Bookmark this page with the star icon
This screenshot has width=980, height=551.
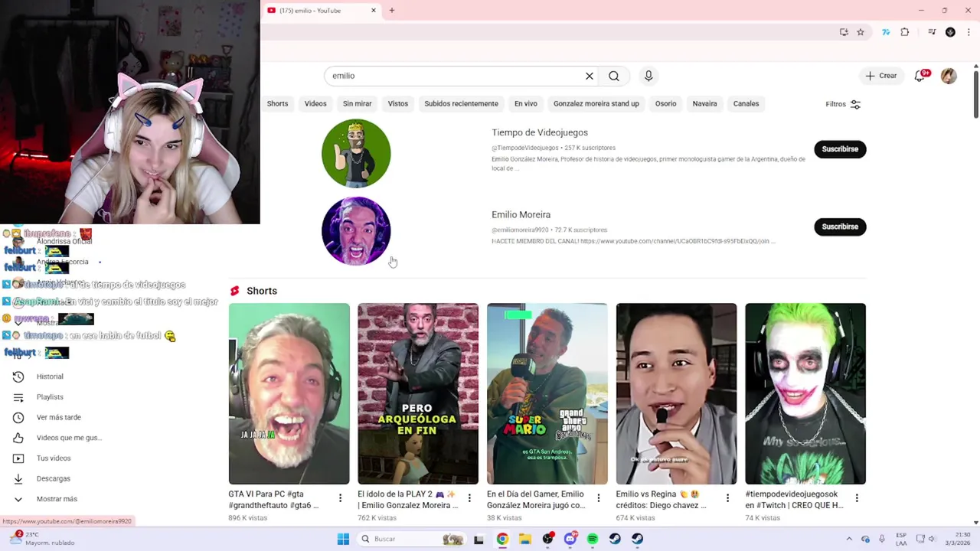(861, 32)
